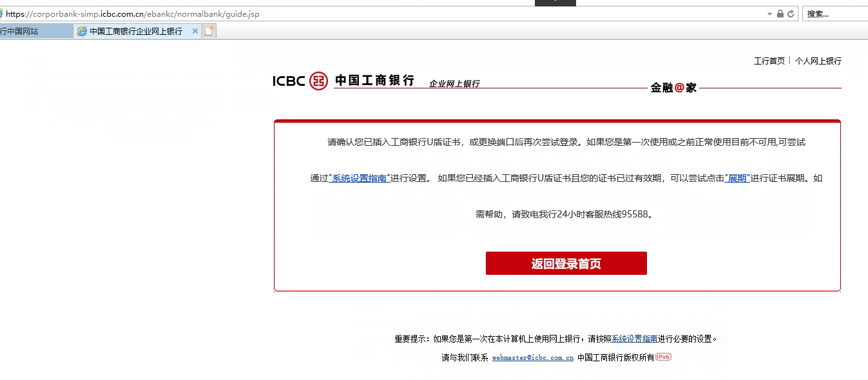The height and width of the screenshot is (380, 868).
Task: Click the 返回登录首页 button
Action: (566, 263)
